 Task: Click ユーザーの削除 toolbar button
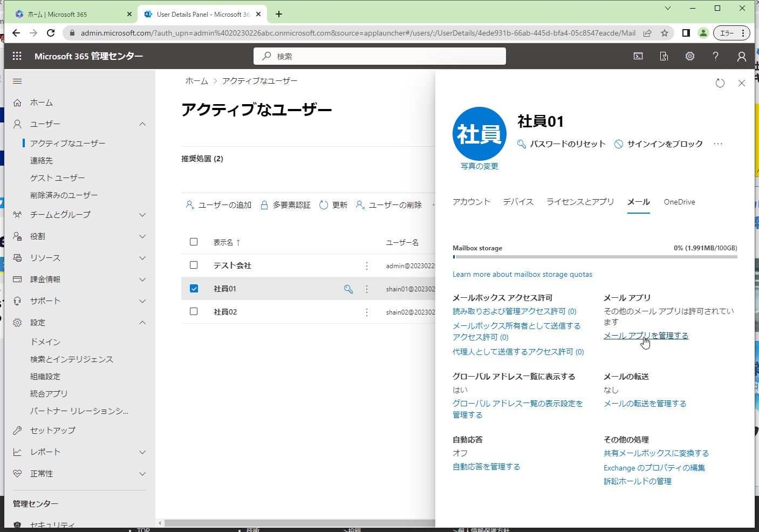pos(389,205)
